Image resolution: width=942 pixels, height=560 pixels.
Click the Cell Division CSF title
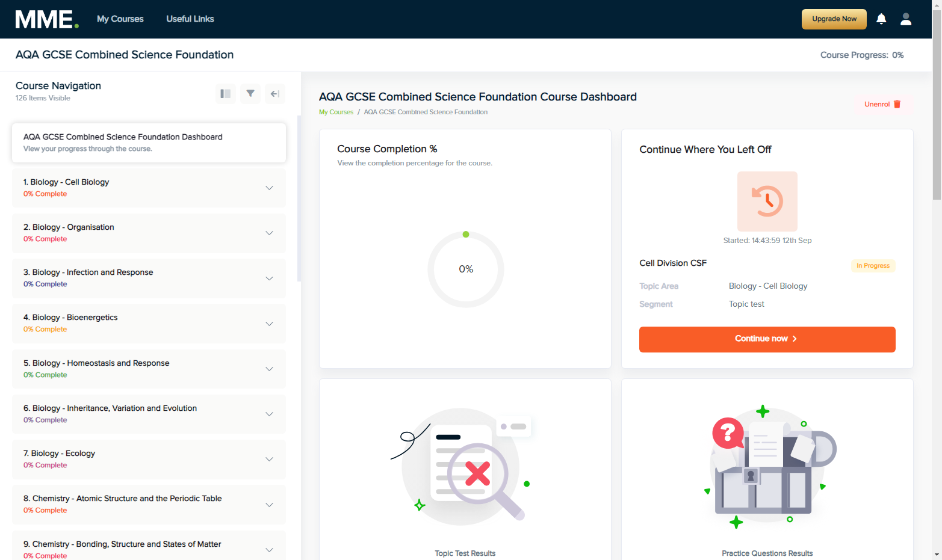click(x=673, y=263)
